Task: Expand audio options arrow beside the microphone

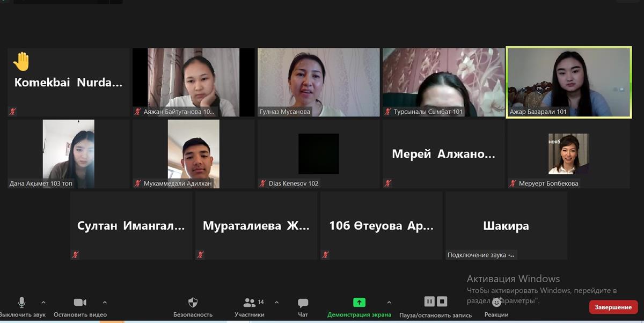Action: coord(43,302)
